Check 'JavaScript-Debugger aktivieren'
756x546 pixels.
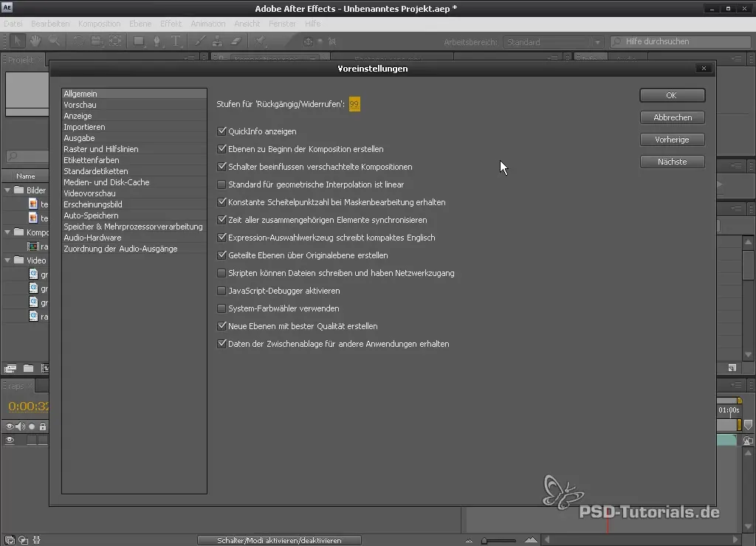click(221, 291)
